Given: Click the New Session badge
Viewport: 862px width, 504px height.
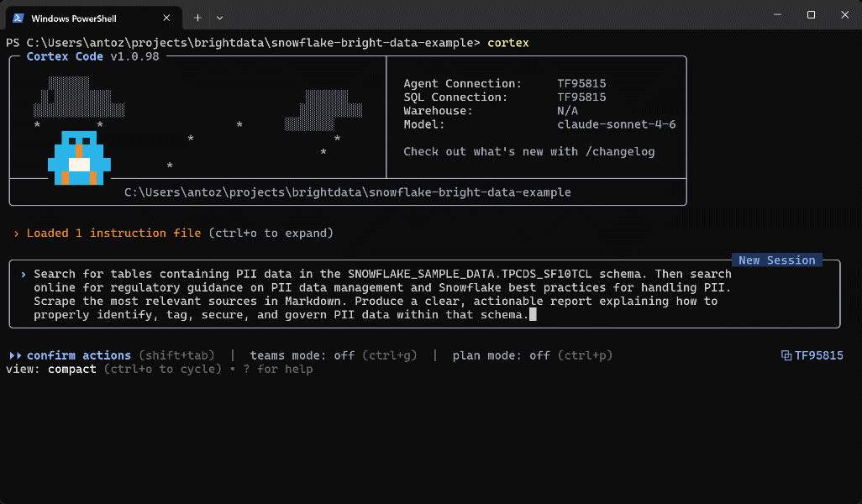Looking at the screenshot, I should coord(777,260).
